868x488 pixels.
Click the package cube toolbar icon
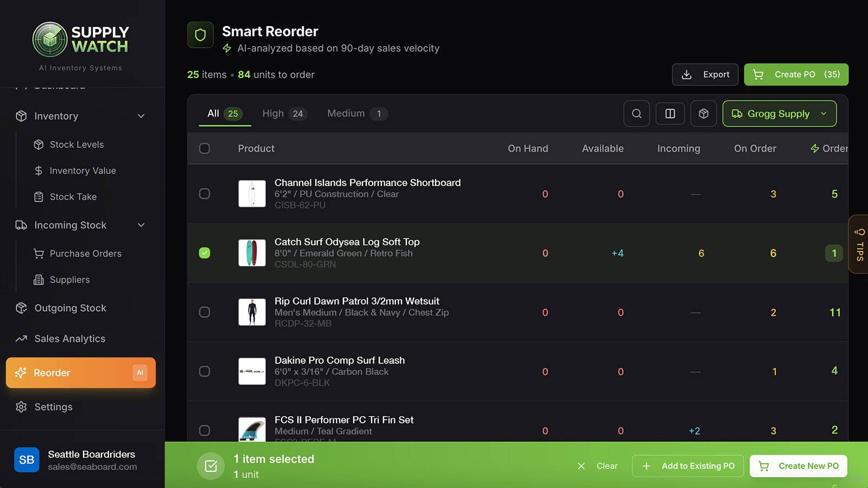[x=704, y=114]
